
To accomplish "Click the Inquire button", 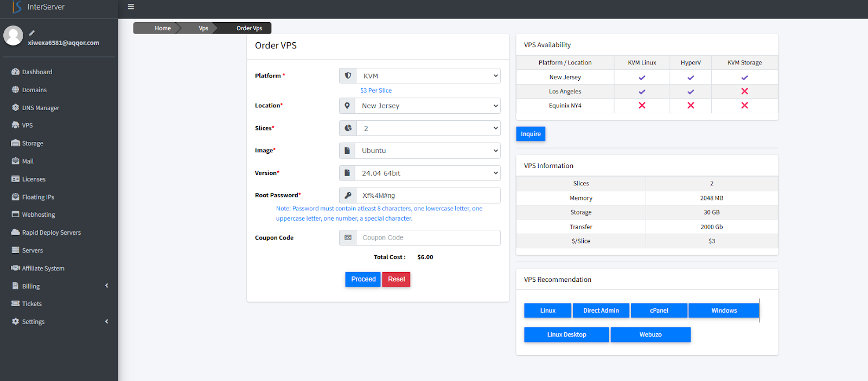I will point(531,134).
